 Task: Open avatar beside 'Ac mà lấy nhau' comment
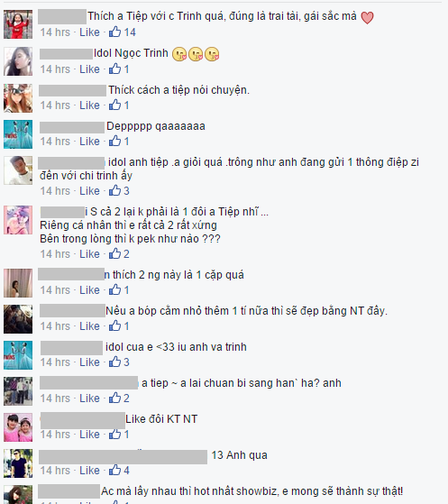pyautogui.click(x=18, y=494)
